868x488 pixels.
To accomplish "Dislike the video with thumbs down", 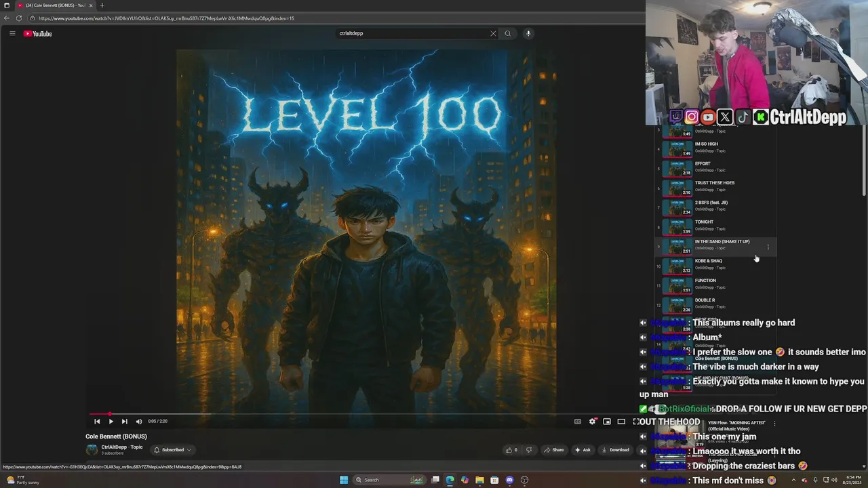I will 530,450.
